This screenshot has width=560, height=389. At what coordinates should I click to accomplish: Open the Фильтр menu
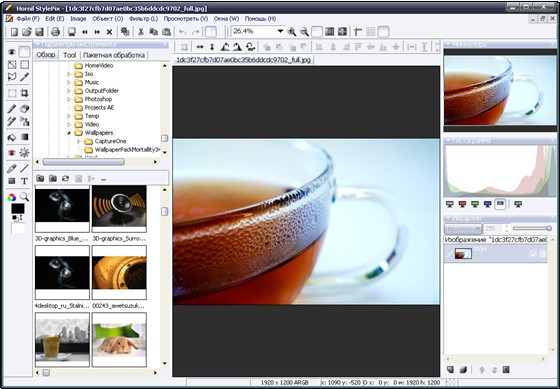tap(144, 19)
